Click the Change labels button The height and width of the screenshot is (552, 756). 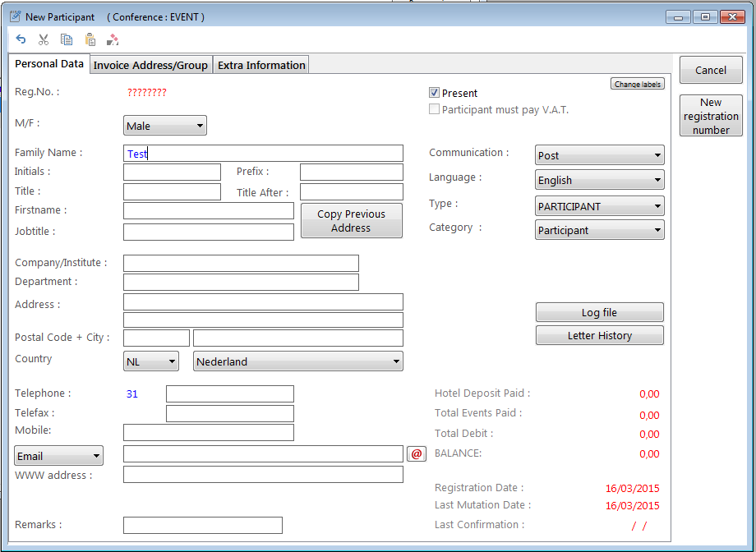(x=637, y=84)
